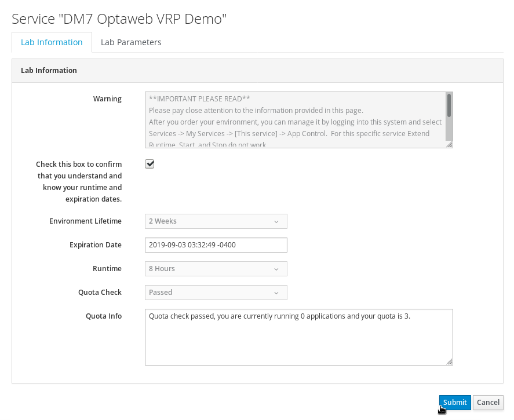Click the Expiration Date field label
This screenshot has width=514, height=420.
pyautogui.click(x=95, y=245)
